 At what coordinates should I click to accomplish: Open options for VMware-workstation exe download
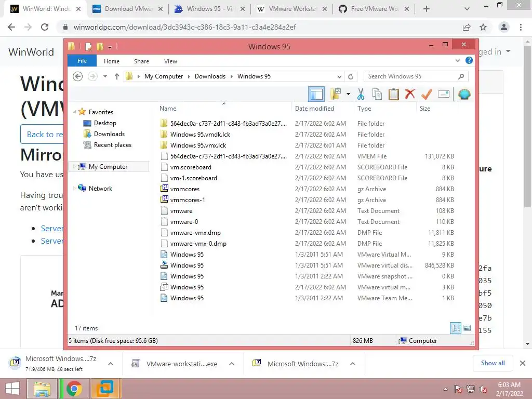tap(231, 364)
